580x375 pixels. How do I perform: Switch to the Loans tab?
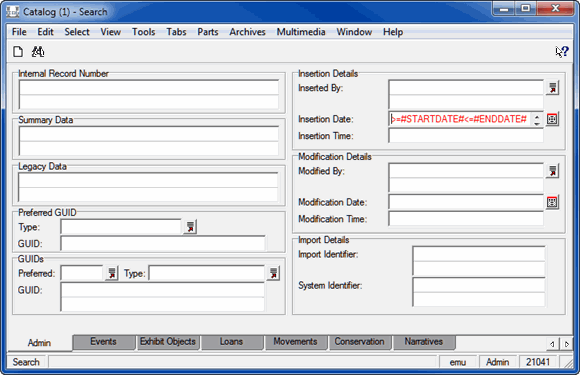coord(232,342)
